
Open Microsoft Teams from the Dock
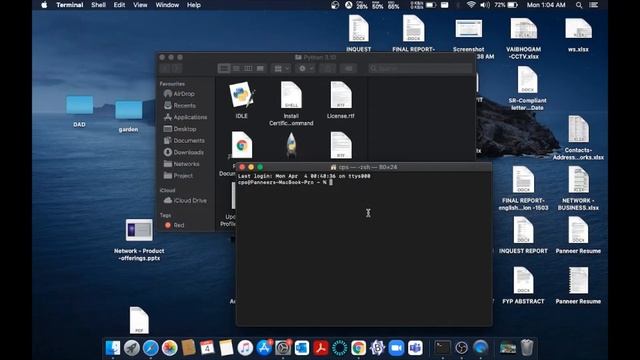point(415,348)
